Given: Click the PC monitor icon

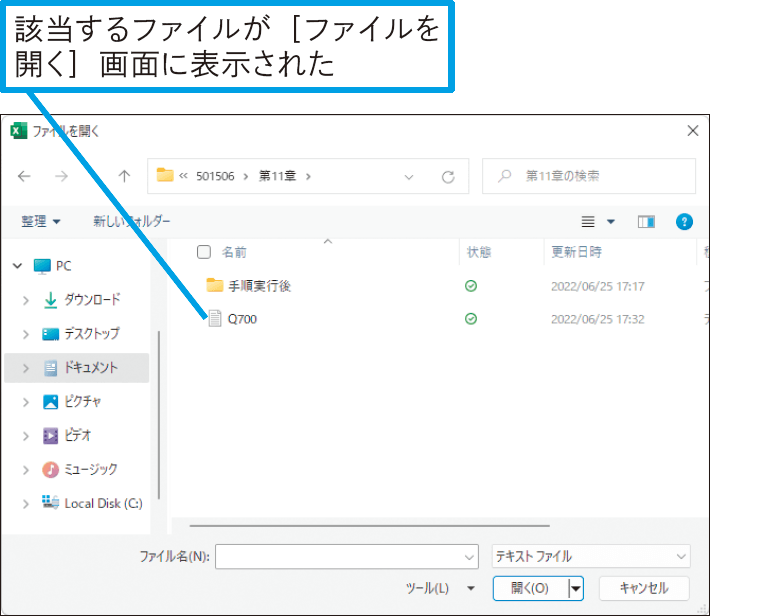Looking at the screenshot, I should pyautogui.click(x=42, y=266).
